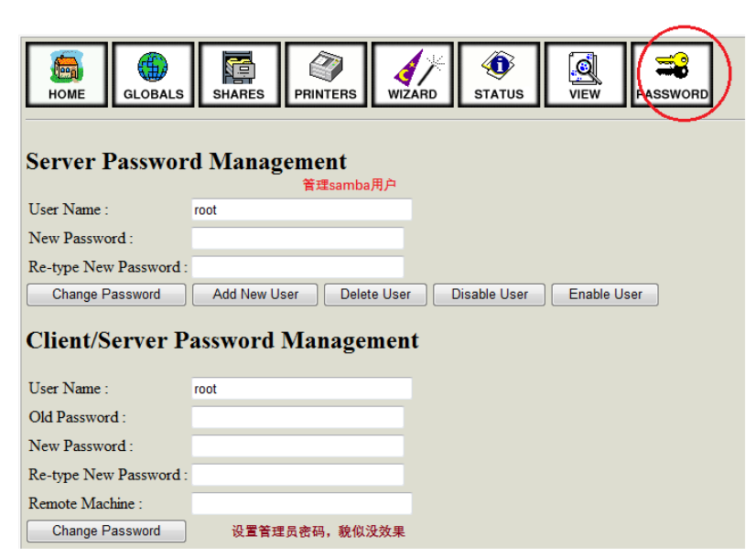
Task: Click Client/Server Change Password button
Action: coord(106,531)
